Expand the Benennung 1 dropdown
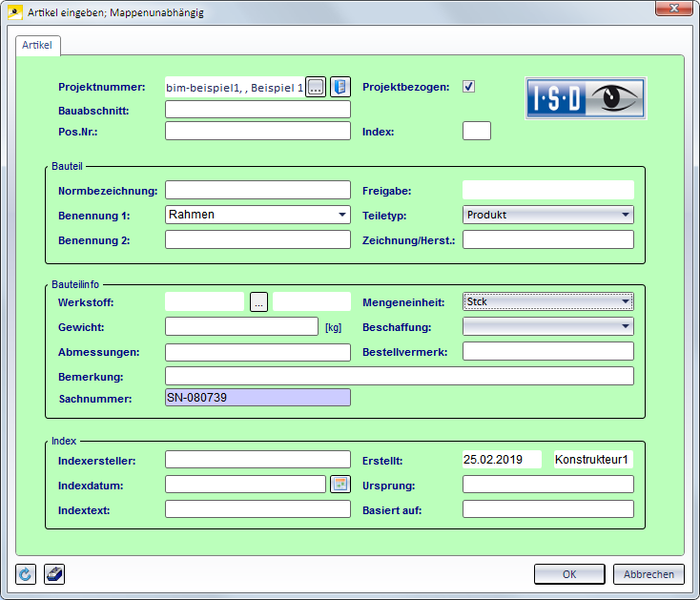Screen dimensions: 700x600 pos(342,215)
